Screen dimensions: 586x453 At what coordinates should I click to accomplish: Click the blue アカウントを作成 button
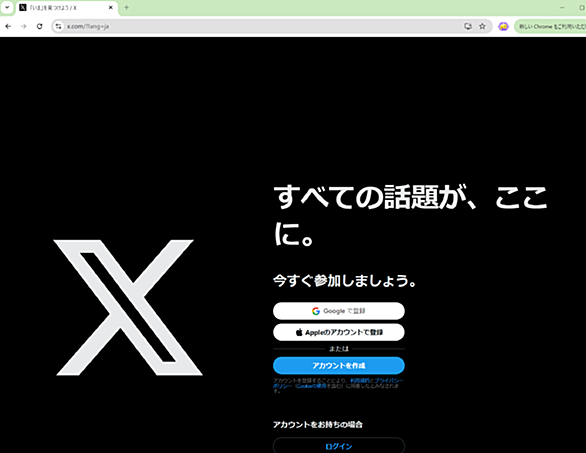(339, 366)
